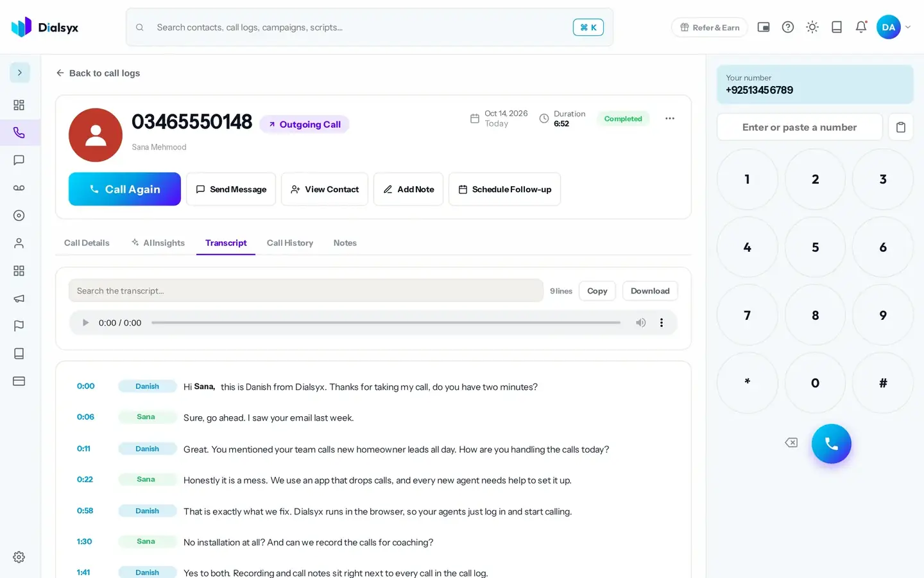Open the phone calls section in sidebar
924x578 pixels.
(19, 133)
